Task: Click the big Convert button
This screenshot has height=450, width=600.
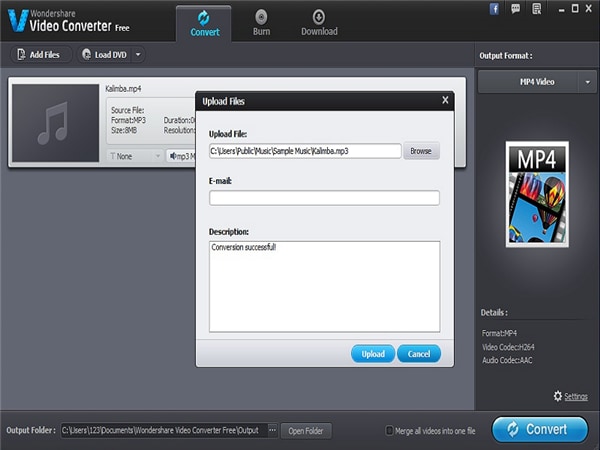Action: coord(540,429)
